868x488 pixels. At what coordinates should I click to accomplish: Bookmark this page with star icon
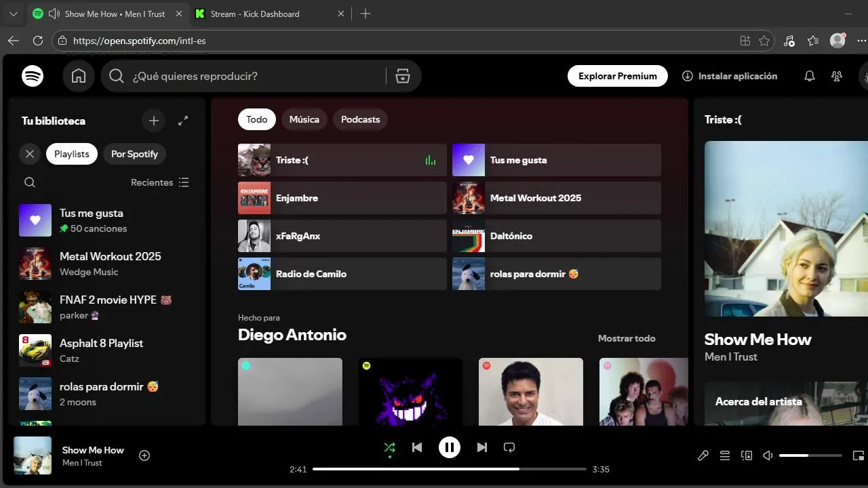[764, 41]
